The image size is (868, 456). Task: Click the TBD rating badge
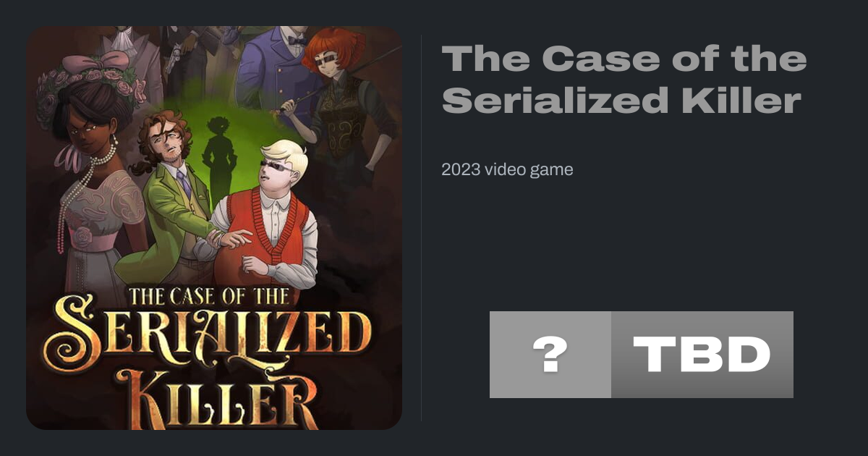coord(702,355)
